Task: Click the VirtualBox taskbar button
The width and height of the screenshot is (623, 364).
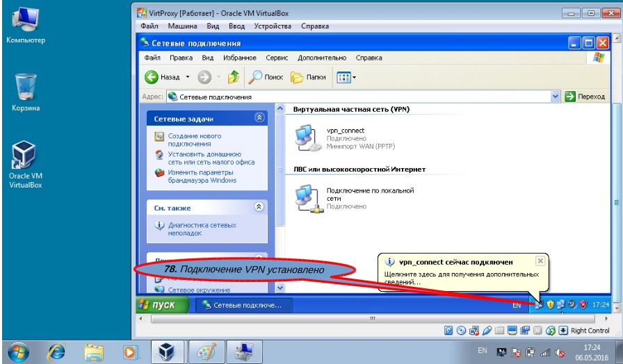Action: click(x=168, y=351)
